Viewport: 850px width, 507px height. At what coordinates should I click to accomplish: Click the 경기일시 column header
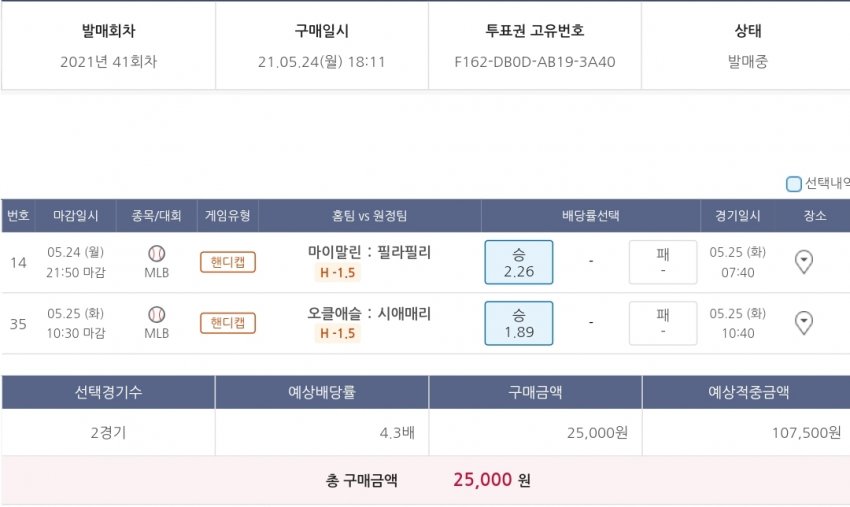[737, 215]
